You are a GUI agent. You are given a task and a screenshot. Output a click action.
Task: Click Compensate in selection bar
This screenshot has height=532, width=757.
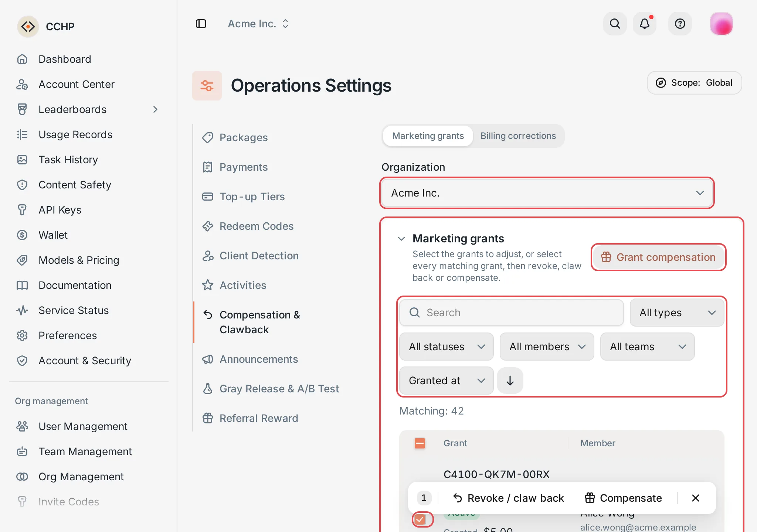[624, 498]
